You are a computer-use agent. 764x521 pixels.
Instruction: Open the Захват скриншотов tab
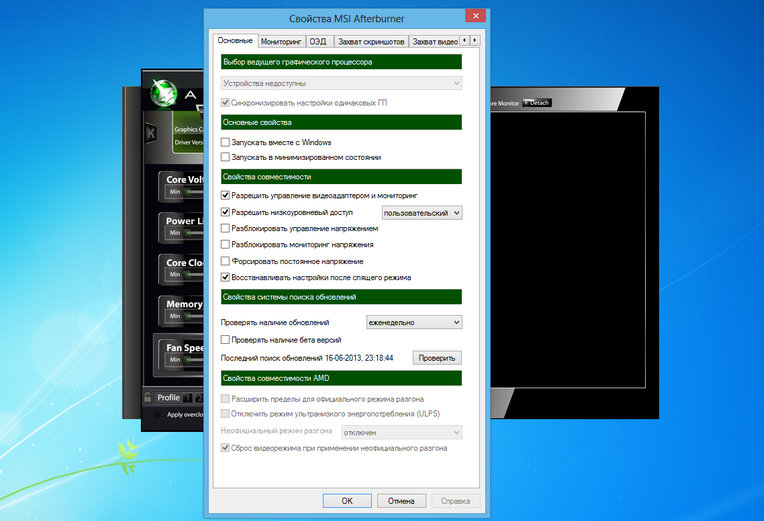[x=371, y=41]
